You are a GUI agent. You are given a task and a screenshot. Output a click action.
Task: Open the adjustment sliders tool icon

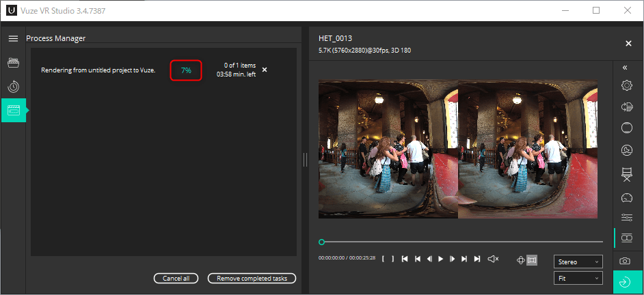tap(626, 217)
